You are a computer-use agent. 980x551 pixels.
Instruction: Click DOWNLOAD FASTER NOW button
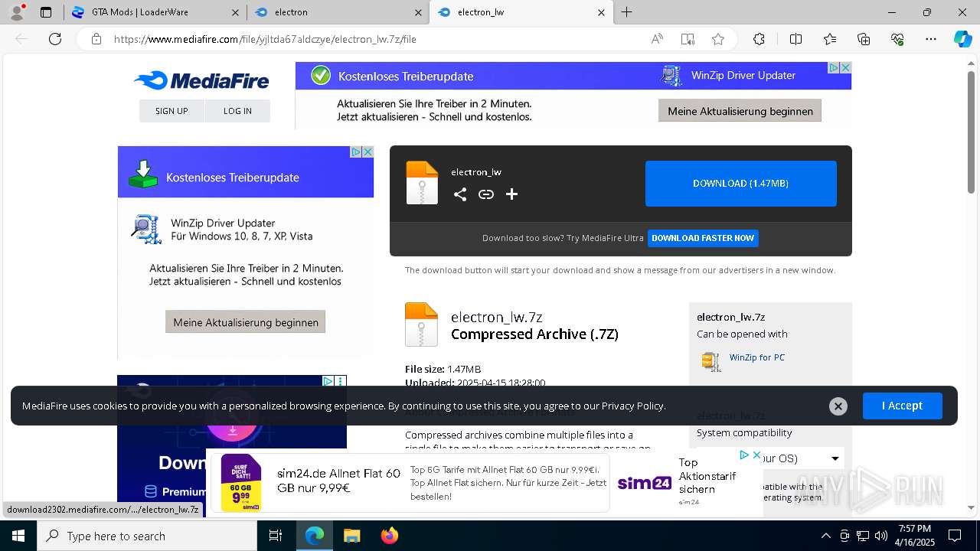pos(703,238)
